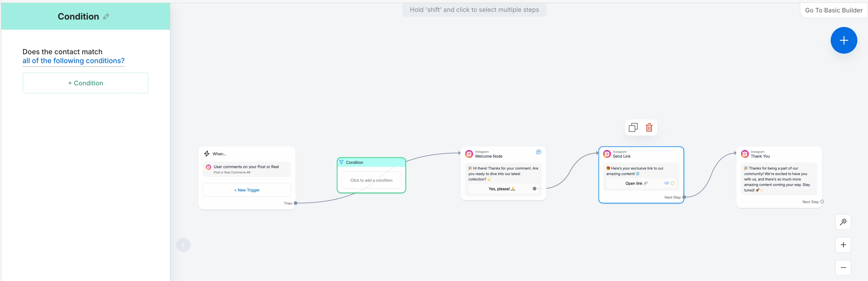
Task: Collapse the side panel with the chevron button
Action: [183, 245]
